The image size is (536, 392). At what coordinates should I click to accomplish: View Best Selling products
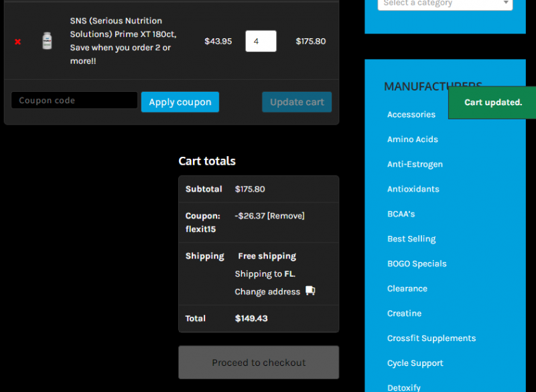click(411, 239)
